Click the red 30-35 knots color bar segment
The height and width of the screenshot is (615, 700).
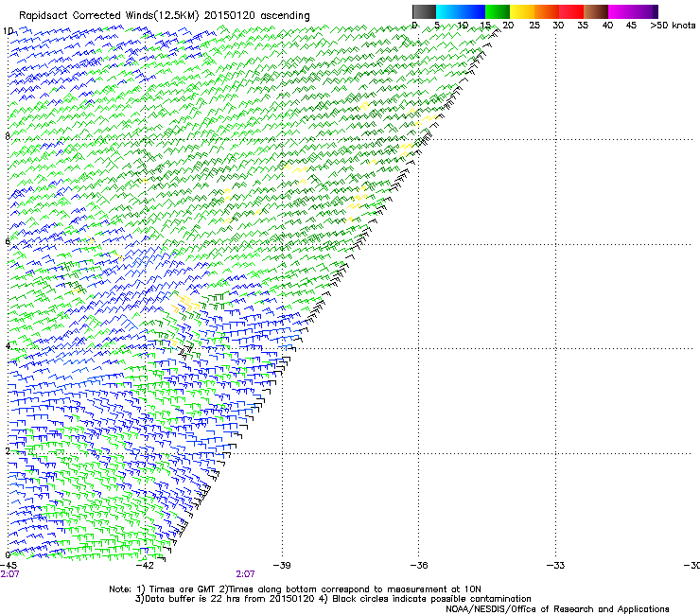click(x=571, y=11)
